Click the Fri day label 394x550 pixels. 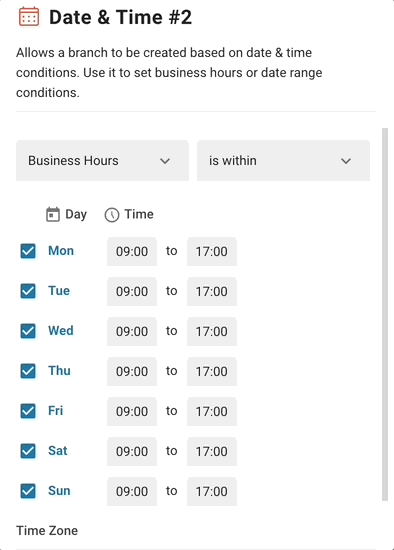pyautogui.click(x=55, y=411)
